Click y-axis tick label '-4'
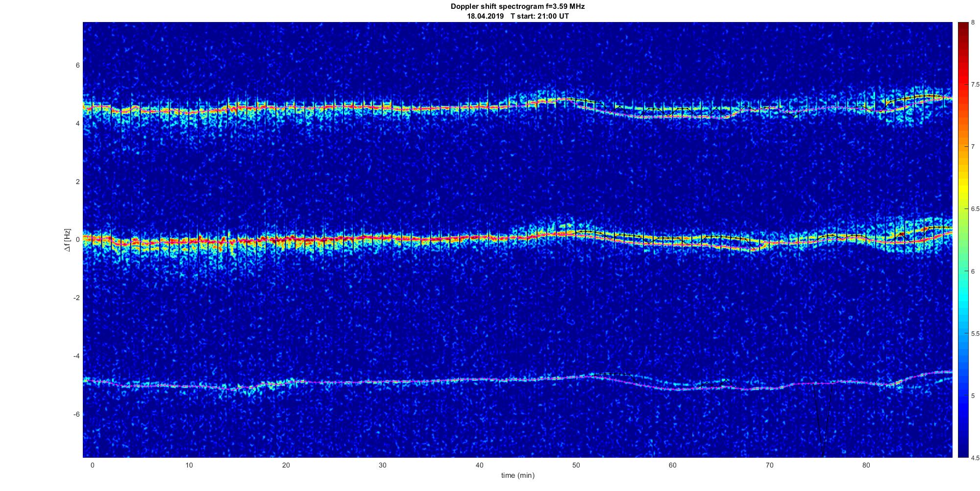 [x=76, y=356]
